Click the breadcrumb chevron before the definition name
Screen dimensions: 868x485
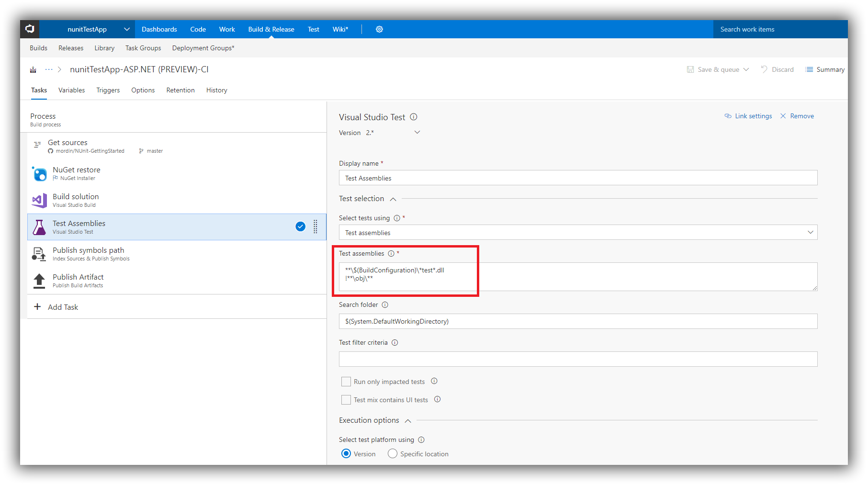point(59,69)
